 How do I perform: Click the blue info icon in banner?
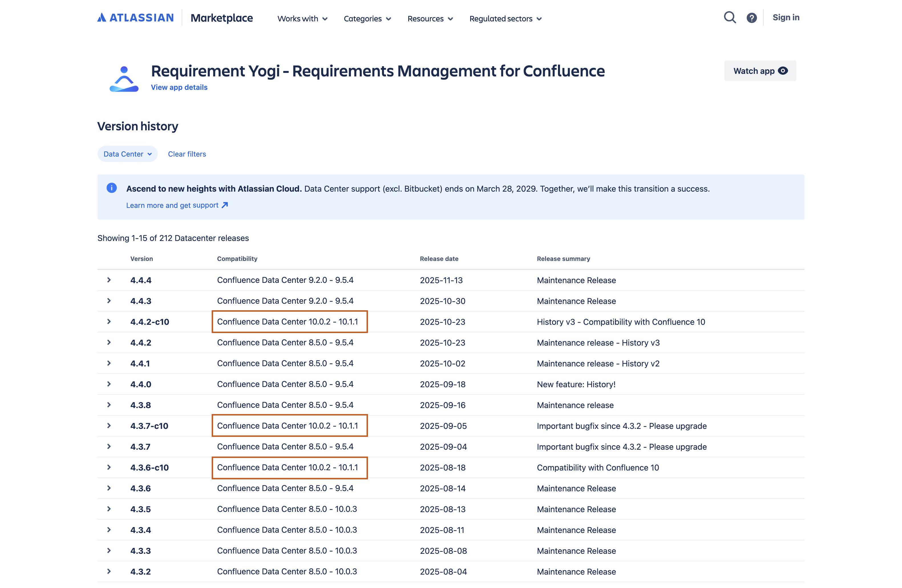tap(112, 188)
